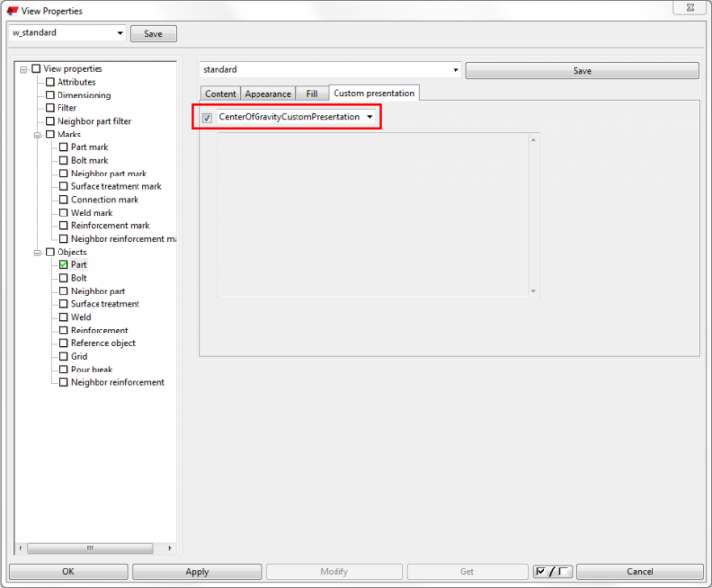Check the Attributes checkbox
Screen dimensions: 712x588
tap(50, 82)
